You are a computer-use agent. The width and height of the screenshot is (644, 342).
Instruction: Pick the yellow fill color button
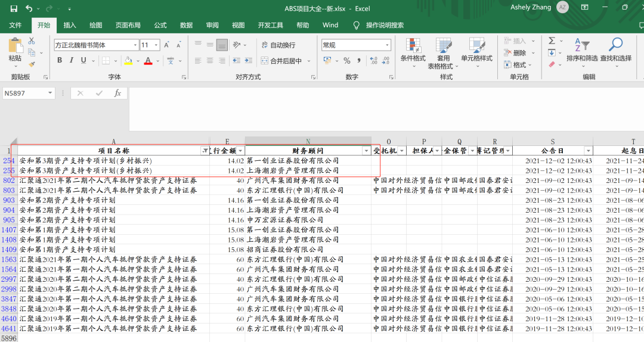click(129, 61)
